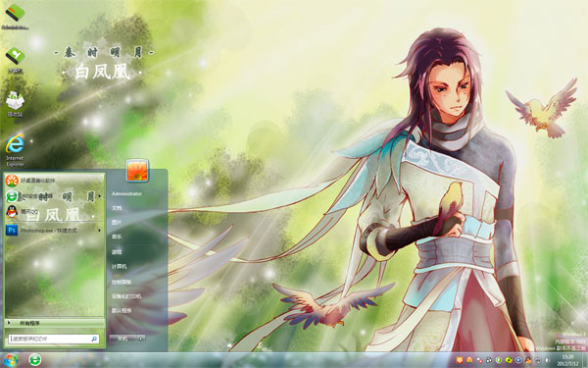The width and height of the screenshot is (588, 368).
Task: Click the orange flower user account picture
Action: [x=137, y=170]
